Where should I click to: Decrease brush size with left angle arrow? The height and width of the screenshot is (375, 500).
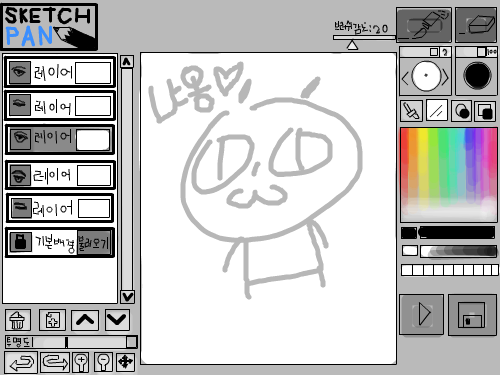[405, 79]
